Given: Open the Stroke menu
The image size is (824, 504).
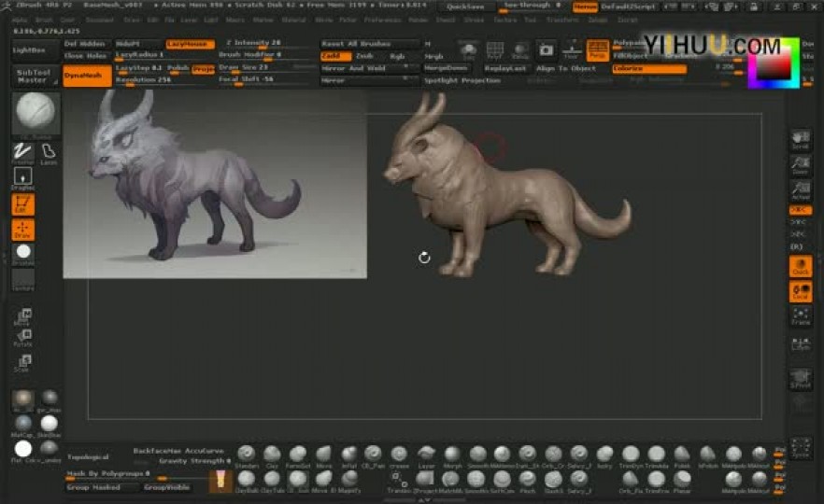Looking at the screenshot, I should click(474, 20).
